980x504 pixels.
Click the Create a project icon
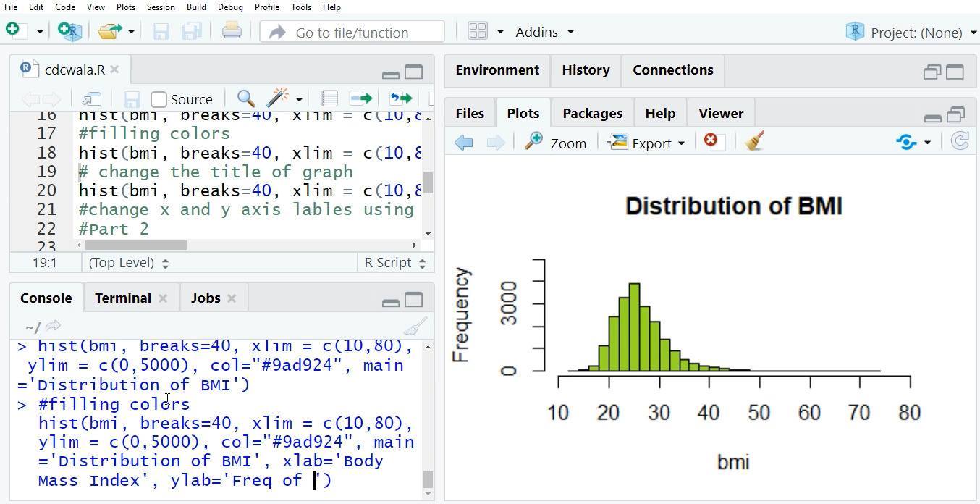(70, 30)
